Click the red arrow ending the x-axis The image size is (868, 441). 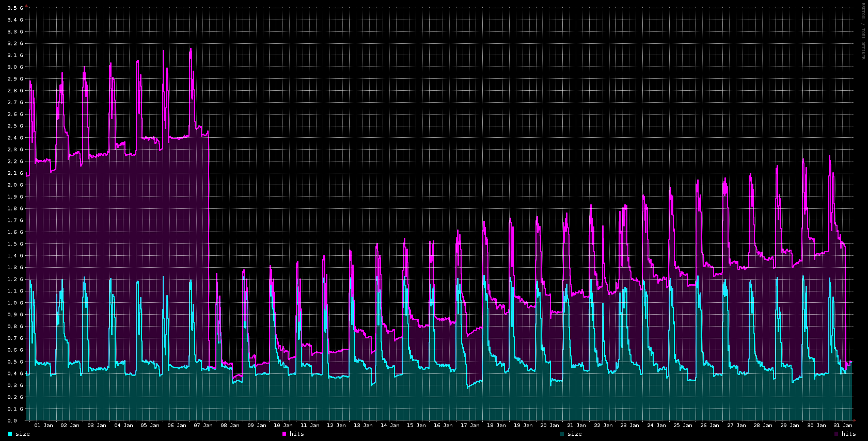[854, 420]
